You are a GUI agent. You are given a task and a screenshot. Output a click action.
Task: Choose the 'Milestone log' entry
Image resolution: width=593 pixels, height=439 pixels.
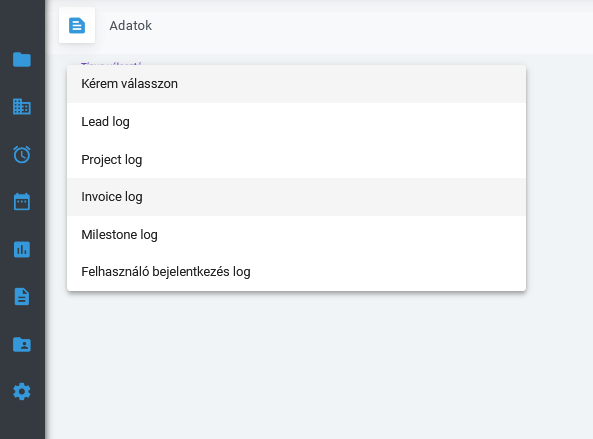coord(296,234)
